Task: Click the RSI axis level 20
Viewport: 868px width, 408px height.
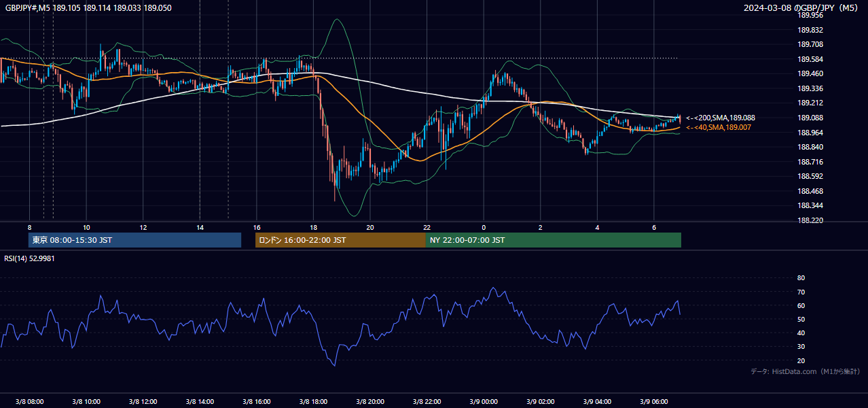Action: pos(801,360)
